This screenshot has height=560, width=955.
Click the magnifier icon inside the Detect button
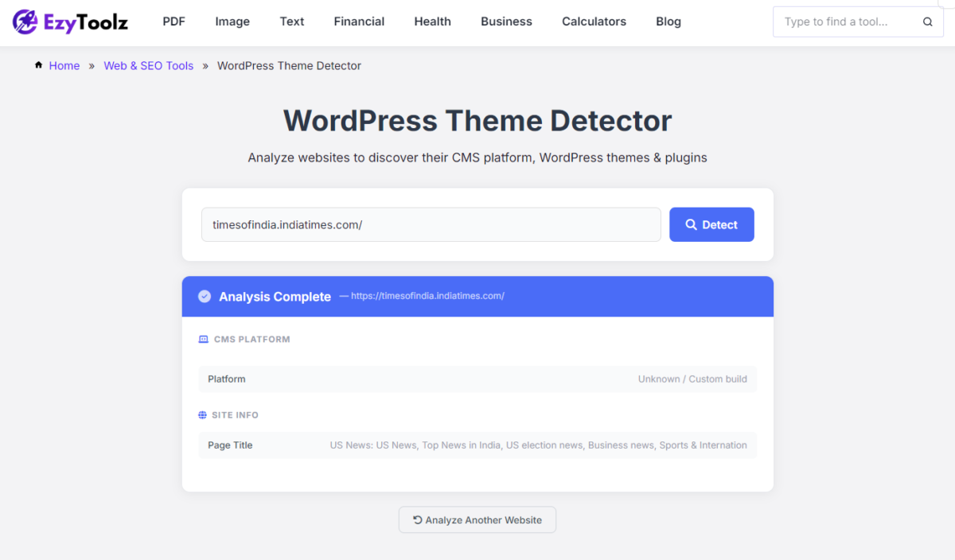[692, 224]
